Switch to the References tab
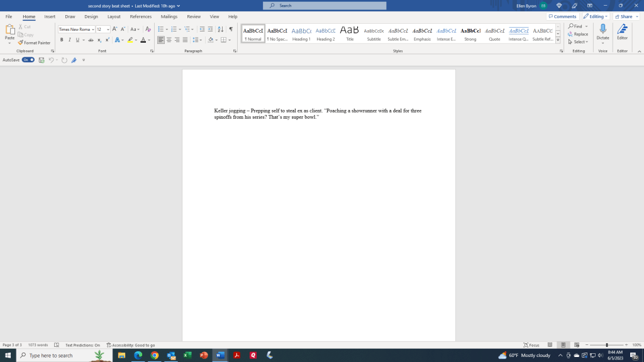Screen dimensions: 644x362 click(140, 16)
